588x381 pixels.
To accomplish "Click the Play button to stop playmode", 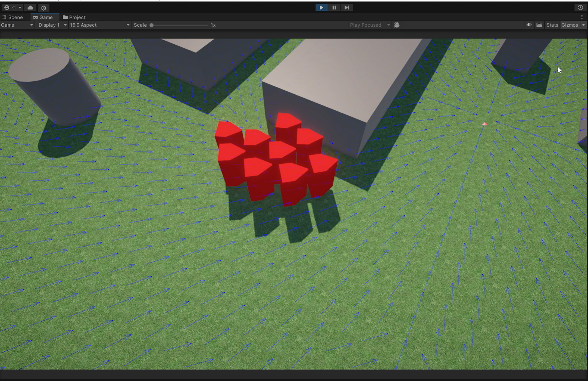I will (321, 8).
